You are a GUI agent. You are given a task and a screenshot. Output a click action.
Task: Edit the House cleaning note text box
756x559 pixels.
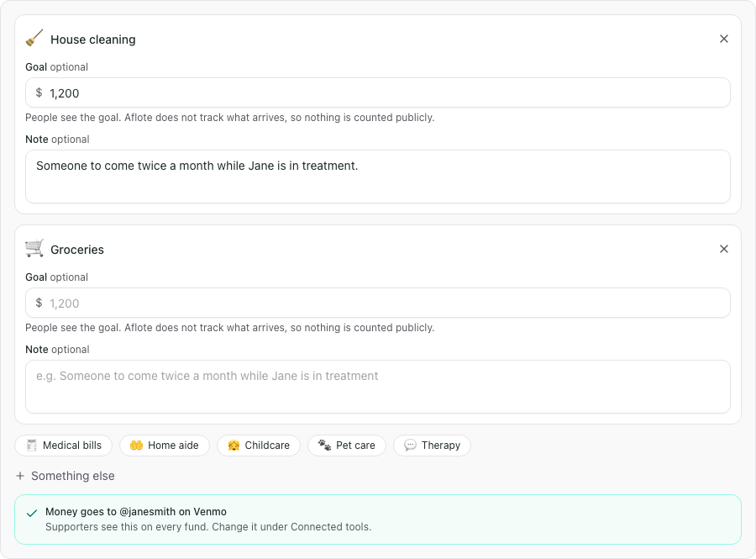377,177
